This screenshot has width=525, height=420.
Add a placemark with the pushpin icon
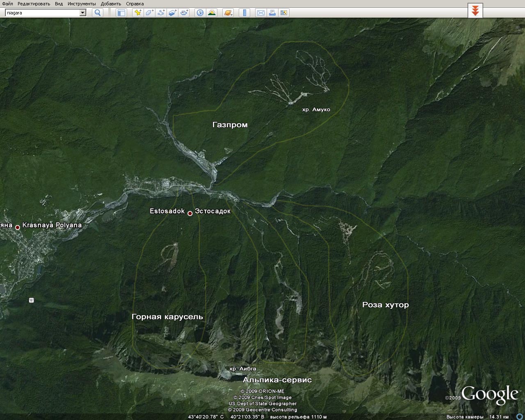(x=138, y=13)
